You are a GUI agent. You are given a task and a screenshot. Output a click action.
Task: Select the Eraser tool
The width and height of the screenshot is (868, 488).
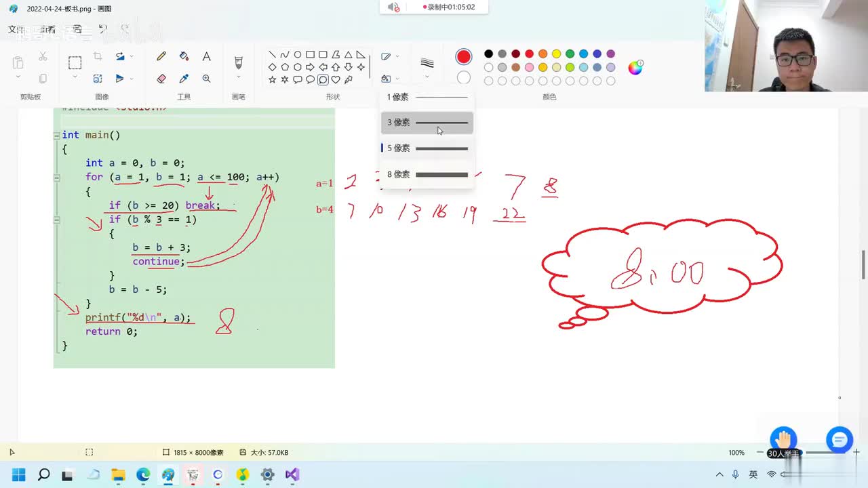tap(161, 79)
